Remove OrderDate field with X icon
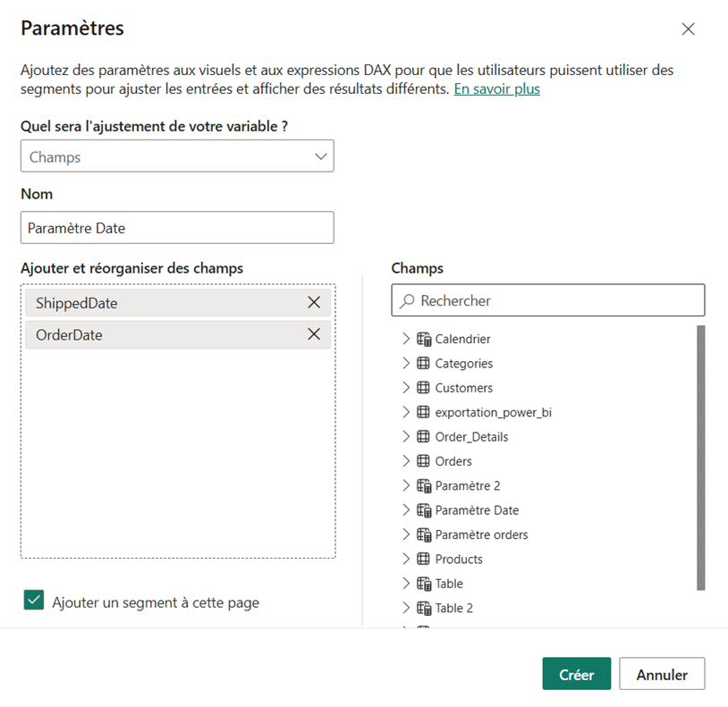This screenshot has width=728, height=707. coord(314,334)
